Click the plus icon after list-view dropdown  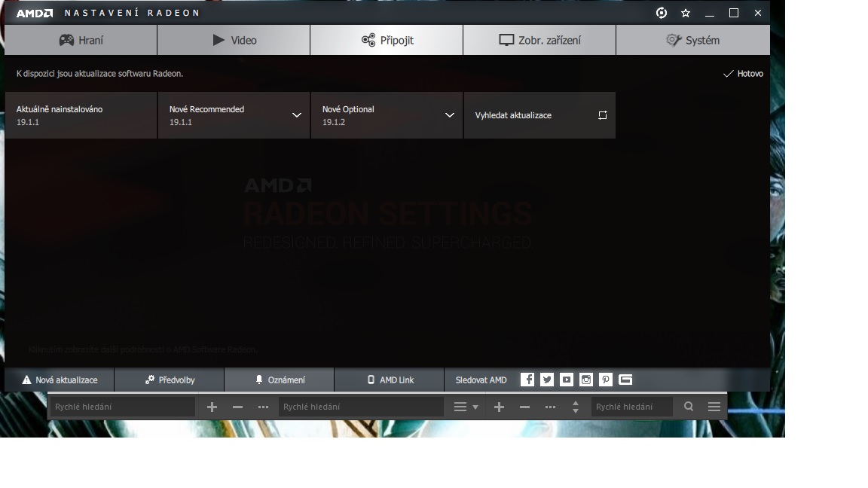click(x=499, y=407)
